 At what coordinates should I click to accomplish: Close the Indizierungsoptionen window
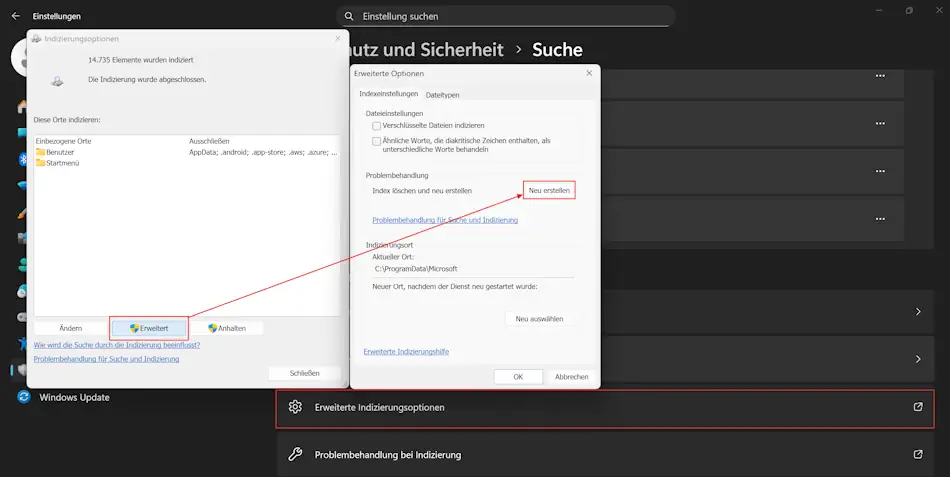click(x=338, y=38)
